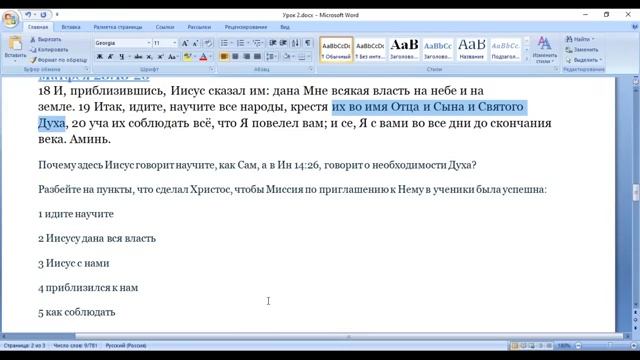Toggle numbered list
The height and width of the screenshot is (360, 640).
240,43
